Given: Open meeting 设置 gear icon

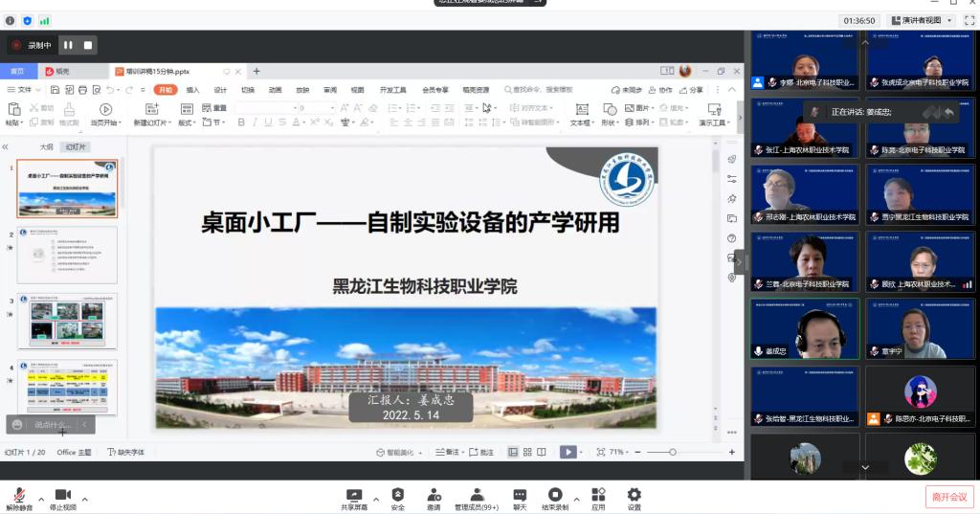Looking at the screenshot, I should point(634,496).
